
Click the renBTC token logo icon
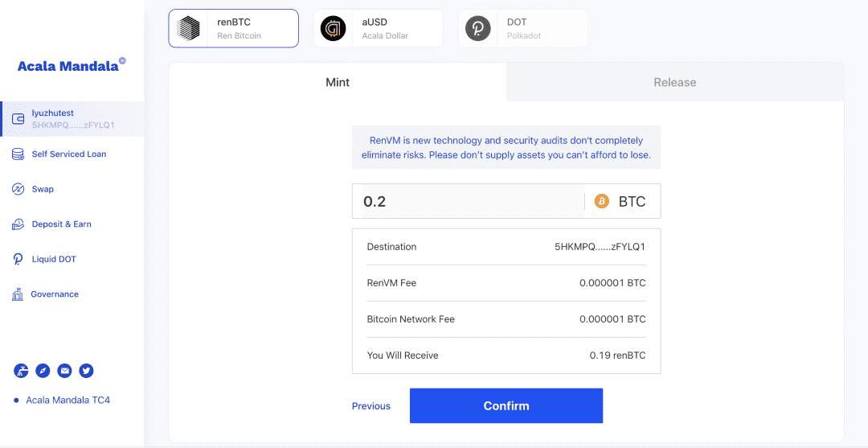[x=188, y=27]
